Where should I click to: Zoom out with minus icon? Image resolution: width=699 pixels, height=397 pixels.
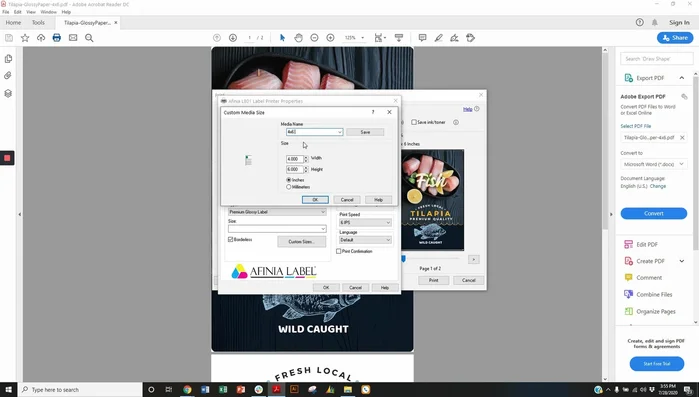[x=314, y=38]
